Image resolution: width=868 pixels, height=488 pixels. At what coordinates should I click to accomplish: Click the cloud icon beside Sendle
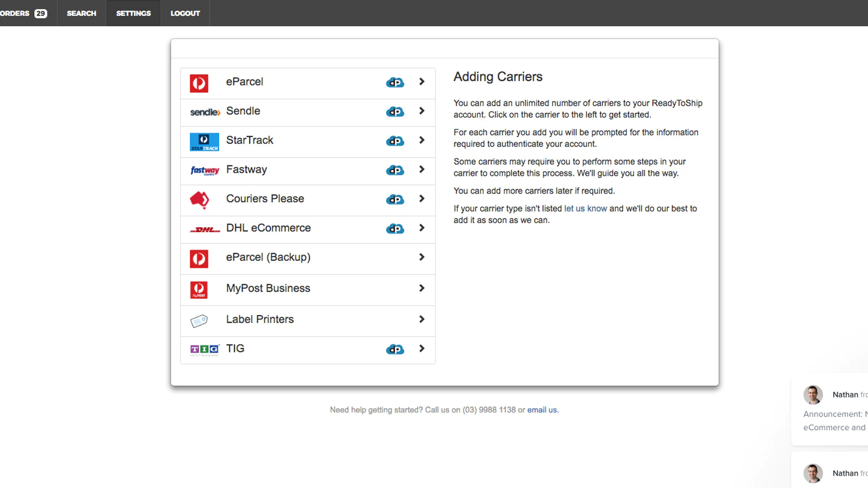click(395, 112)
